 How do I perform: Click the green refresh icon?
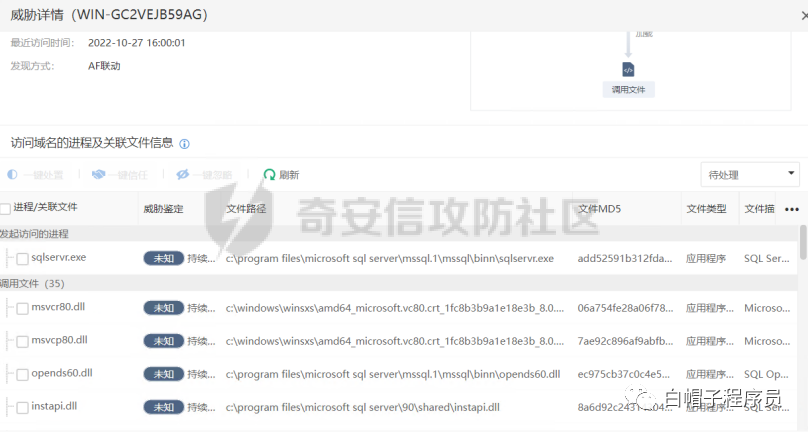(269, 175)
